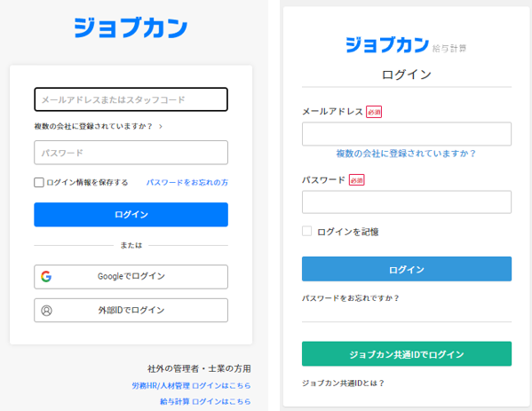Enable the ログインを記憶 checkbox

(306, 232)
